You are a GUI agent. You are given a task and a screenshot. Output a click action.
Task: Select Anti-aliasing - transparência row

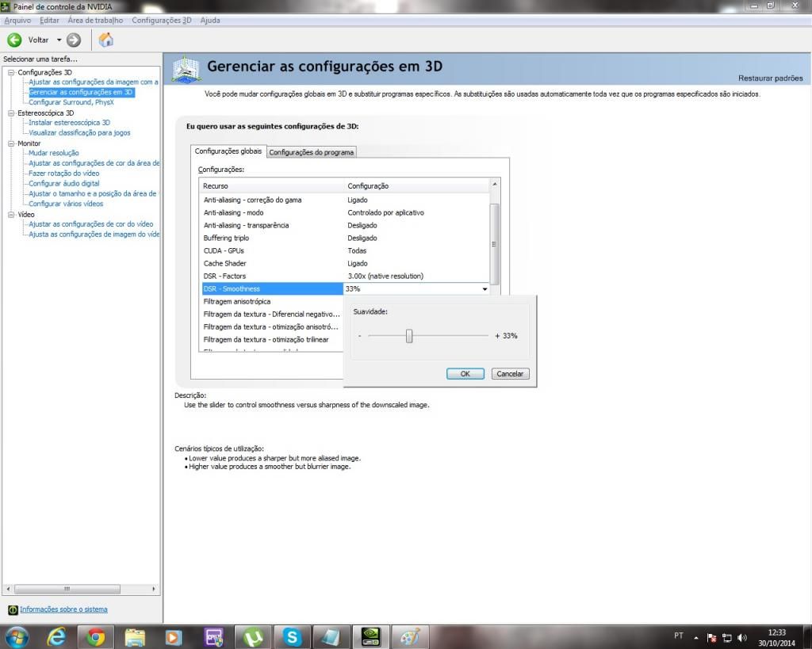point(345,225)
